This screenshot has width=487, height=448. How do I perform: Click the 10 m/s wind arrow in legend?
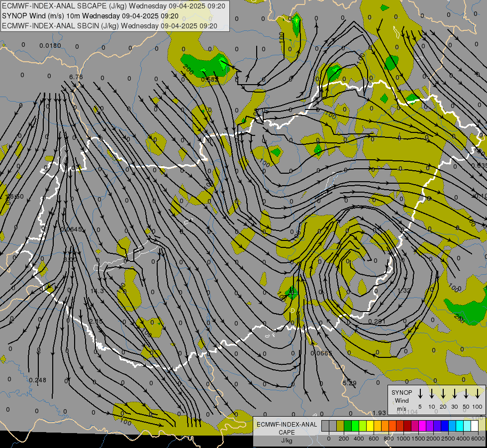tap(431, 394)
